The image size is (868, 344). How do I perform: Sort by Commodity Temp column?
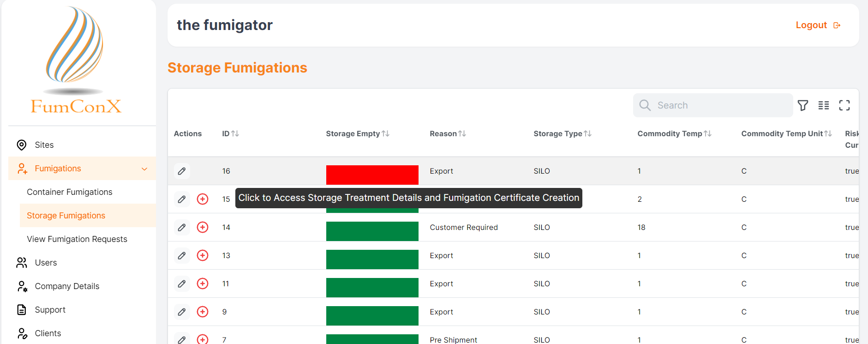click(707, 134)
